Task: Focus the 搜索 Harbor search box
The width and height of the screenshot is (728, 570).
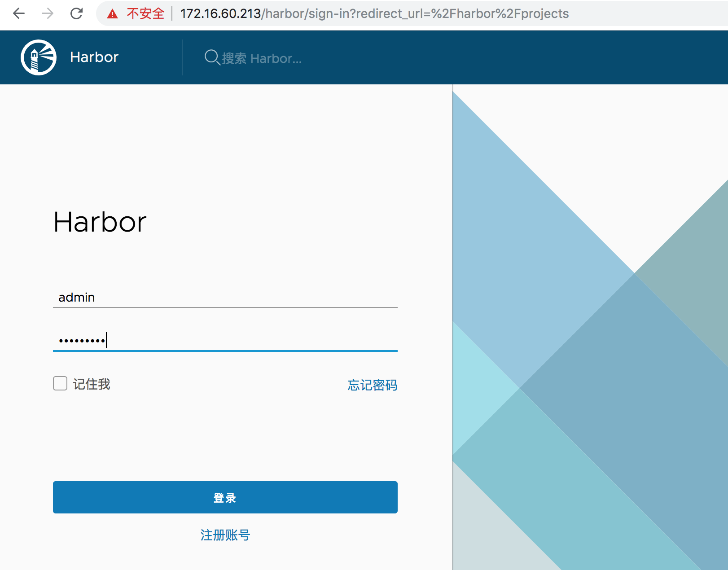Action: pyautogui.click(x=262, y=58)
